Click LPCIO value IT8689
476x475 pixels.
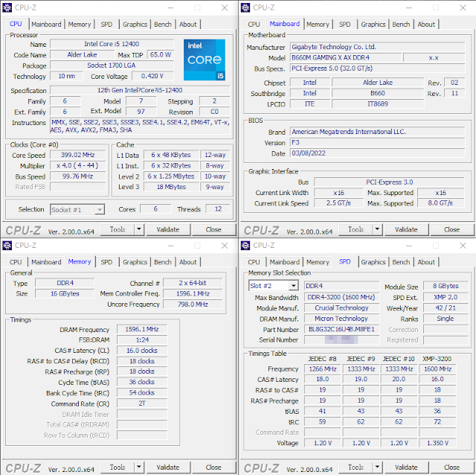pyautogui.click(x=378, y=104)
